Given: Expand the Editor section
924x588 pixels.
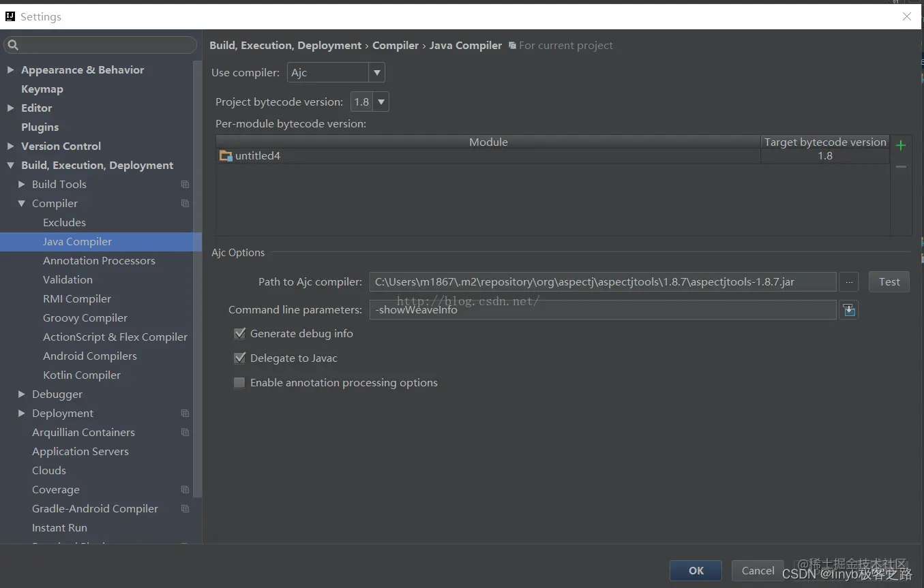Looking at the screenshot, I should (10, 108).
